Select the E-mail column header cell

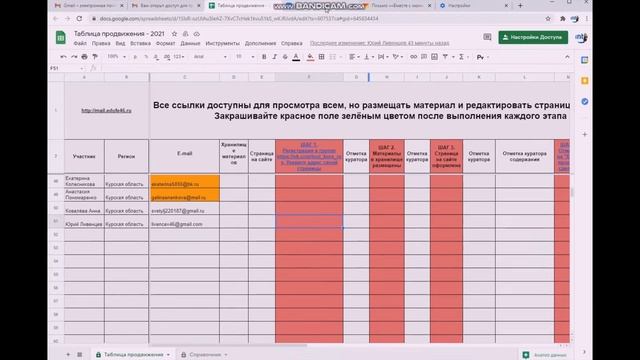[184, 156]
